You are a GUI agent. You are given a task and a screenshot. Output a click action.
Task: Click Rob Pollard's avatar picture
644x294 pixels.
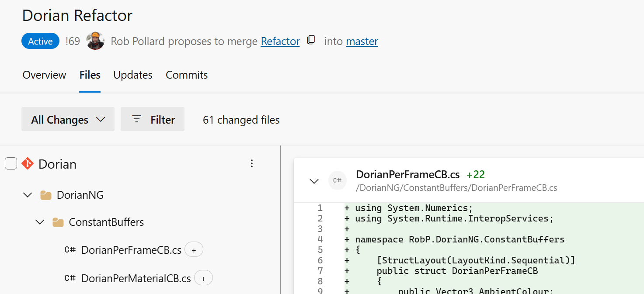click(95, 41)
